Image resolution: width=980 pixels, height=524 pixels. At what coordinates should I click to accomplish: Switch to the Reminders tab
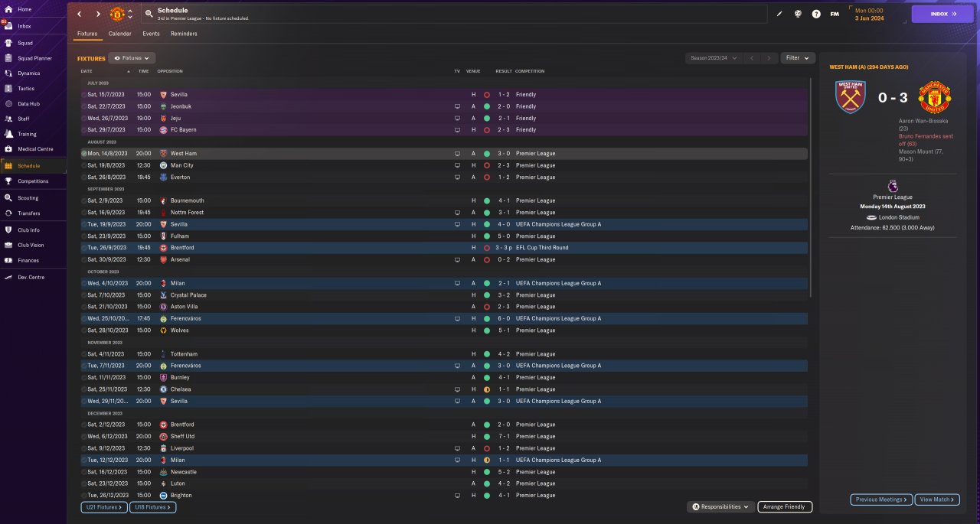184,34
